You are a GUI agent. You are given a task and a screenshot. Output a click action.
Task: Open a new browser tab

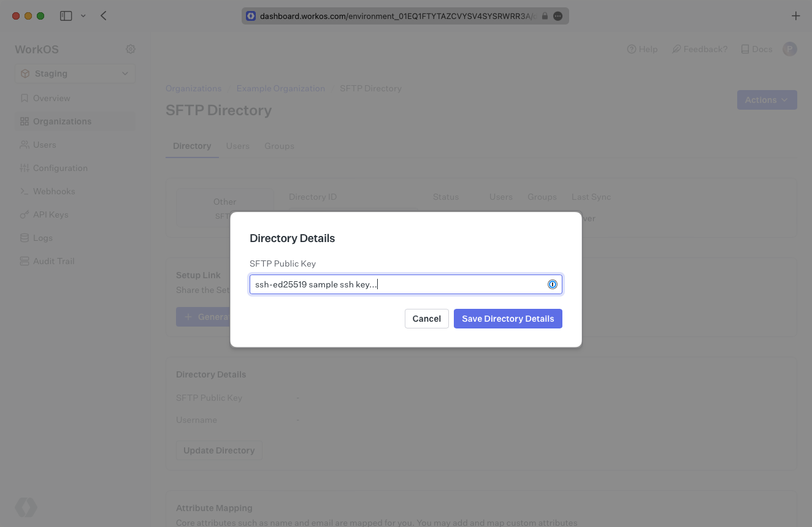[795, 16]
